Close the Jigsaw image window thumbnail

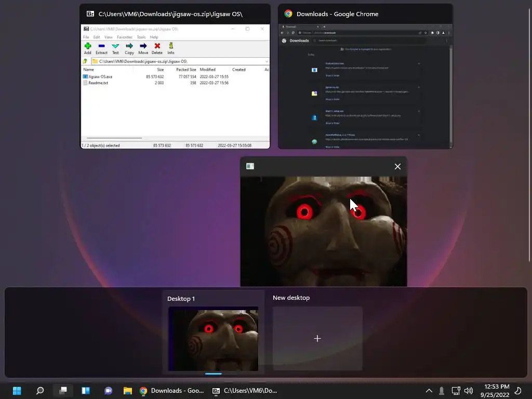(397, 167)
